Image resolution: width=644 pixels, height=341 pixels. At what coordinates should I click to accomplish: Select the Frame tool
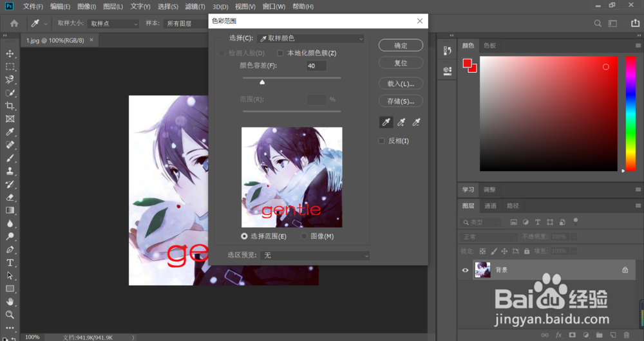click(10, 119)
